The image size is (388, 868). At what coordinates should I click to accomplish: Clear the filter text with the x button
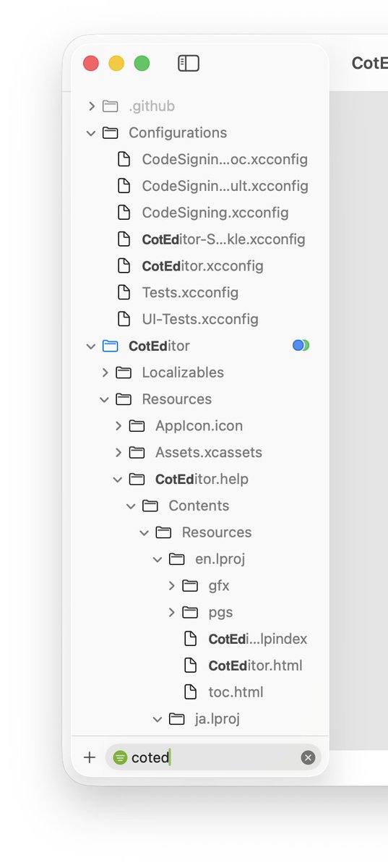(309, 757)
